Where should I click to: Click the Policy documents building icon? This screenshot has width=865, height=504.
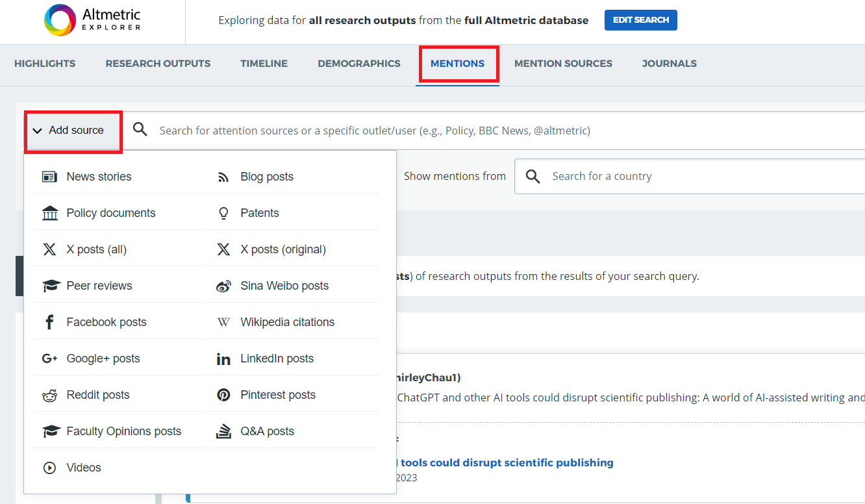click(49, 213)
